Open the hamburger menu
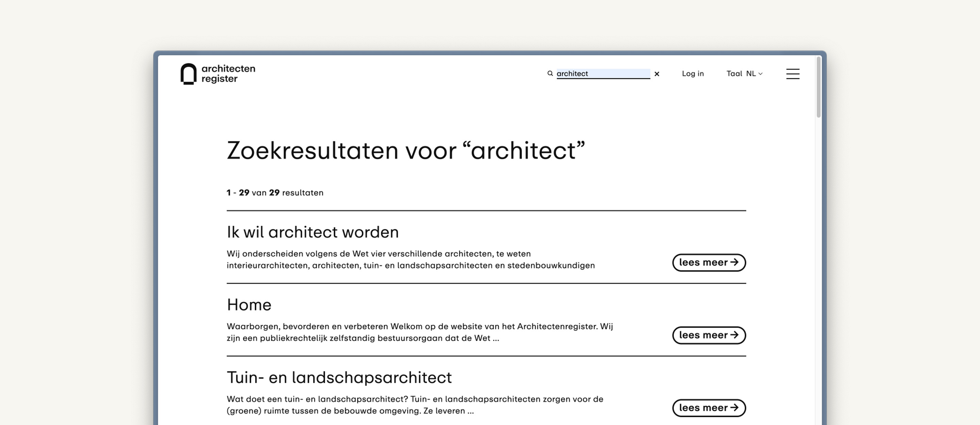Viewport: 980px width, 425px height. pyautogui.click(x=793, y=74)
